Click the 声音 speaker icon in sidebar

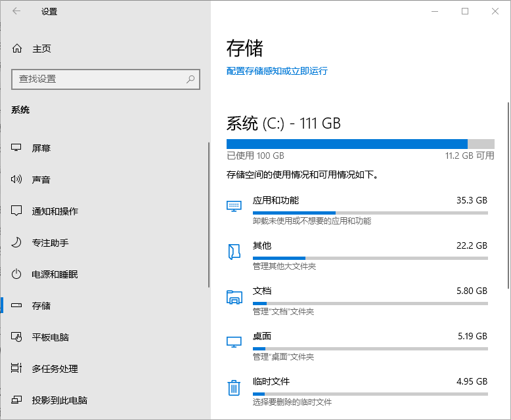pos(16,179)
